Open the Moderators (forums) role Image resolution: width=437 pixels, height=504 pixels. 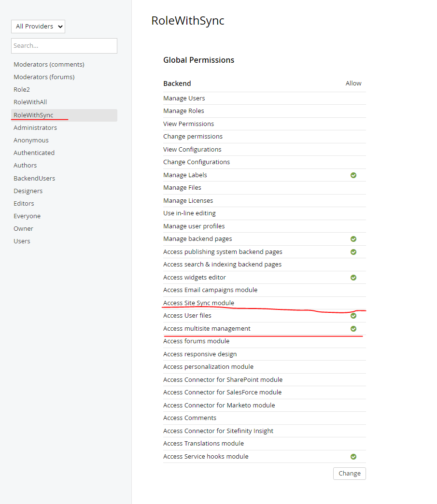(x=44, y=77)
